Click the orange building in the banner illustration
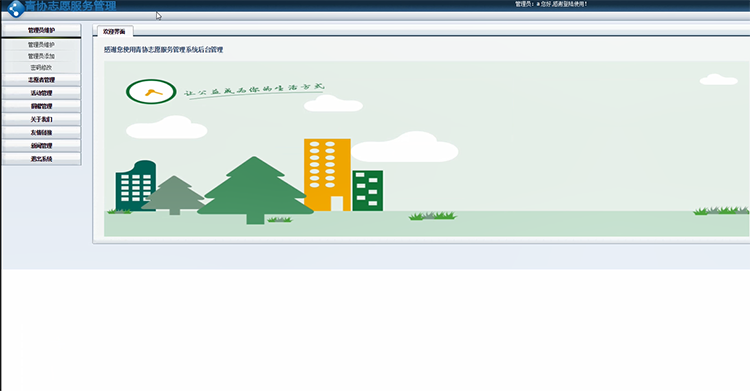The image size is (750, 391). tap(327, 175)
